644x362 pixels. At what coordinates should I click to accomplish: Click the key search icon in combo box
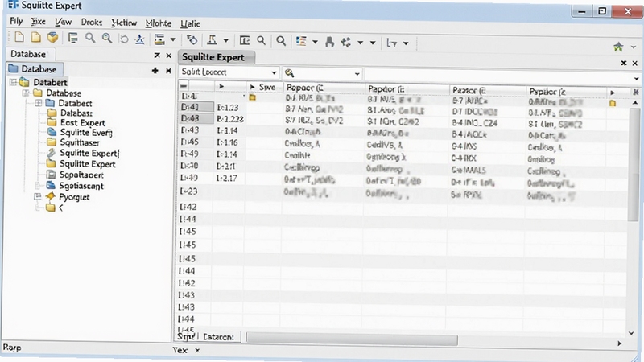pyautogui.click(x=290, y=73)
